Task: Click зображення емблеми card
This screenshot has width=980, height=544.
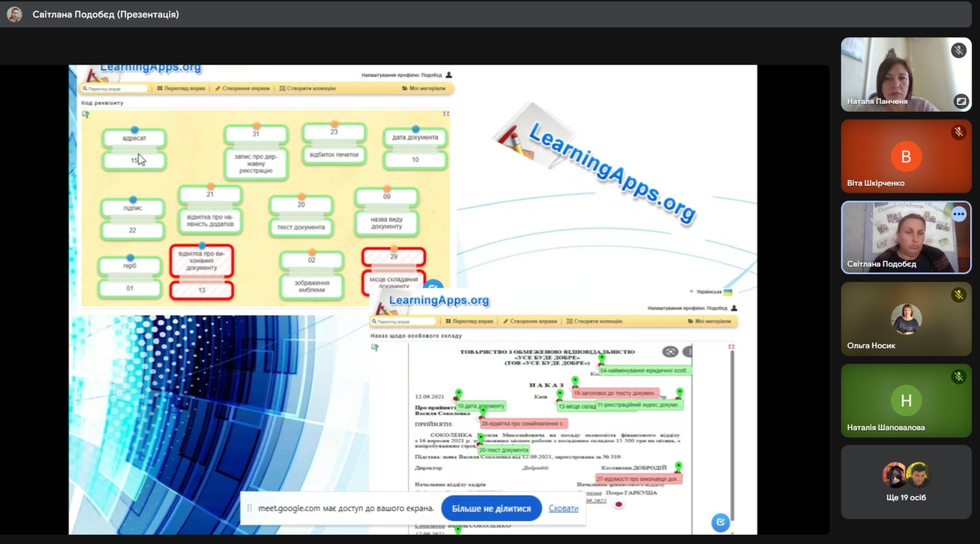Action: point(312,286)
